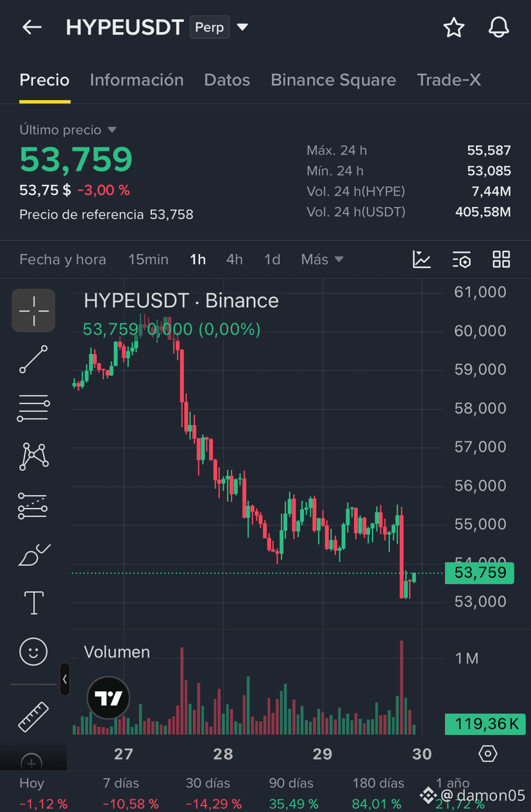The image size is (531, 812).
Task: Select the text T tool
Action: (x=33, y=603)
